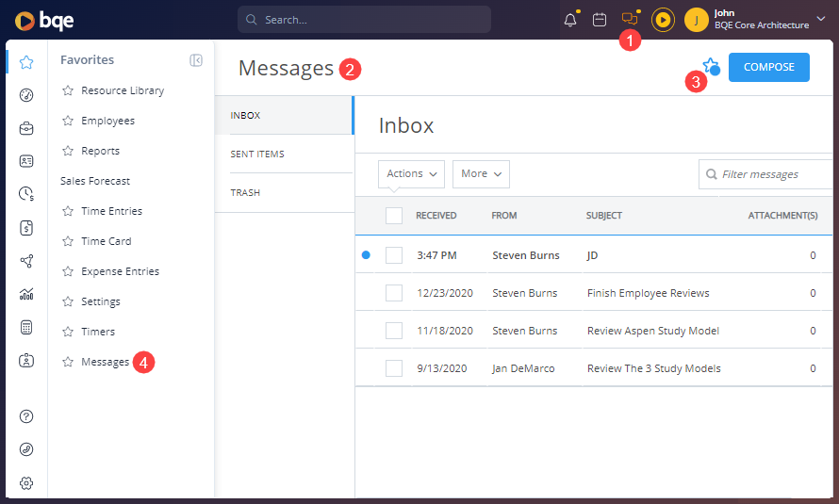The width and height of the screenshot is (839, 504).
Task: Check the Review Aspen Study Model checkbox
Action: pos(394,331)
